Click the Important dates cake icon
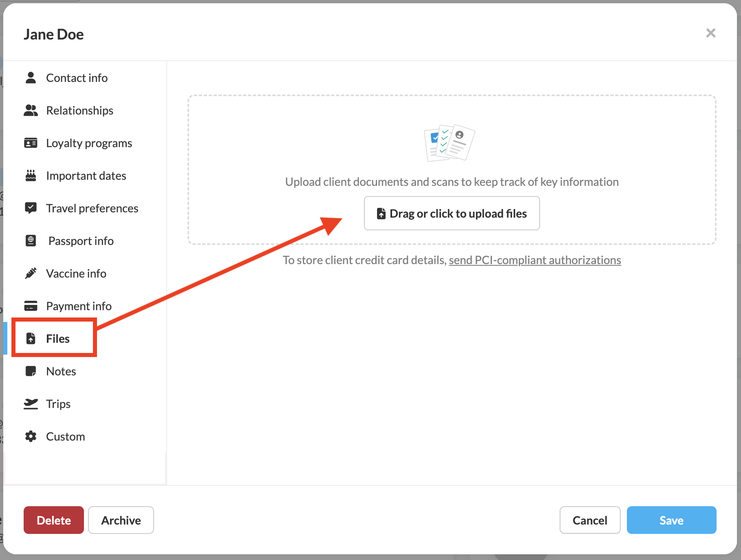 tap(31, 175)
